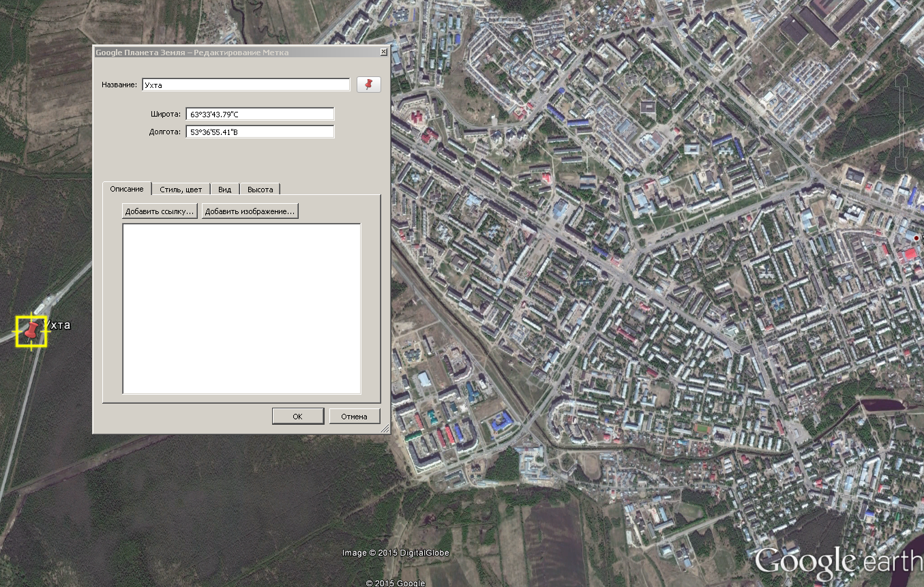924x587 pixels.
Task: Click the 'Широта:' label
Action: 166,114
